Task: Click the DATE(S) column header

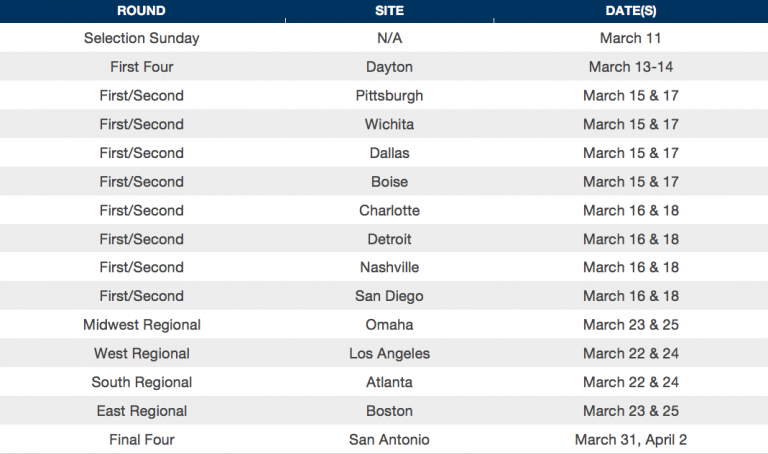Action: [x=631, y=11]
